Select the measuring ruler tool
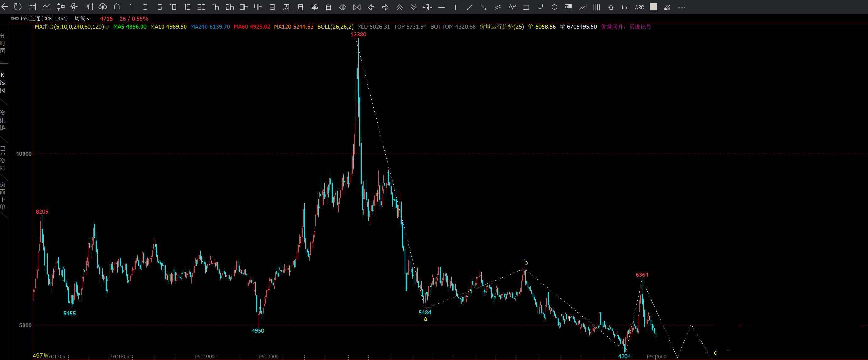 point(625,7)
